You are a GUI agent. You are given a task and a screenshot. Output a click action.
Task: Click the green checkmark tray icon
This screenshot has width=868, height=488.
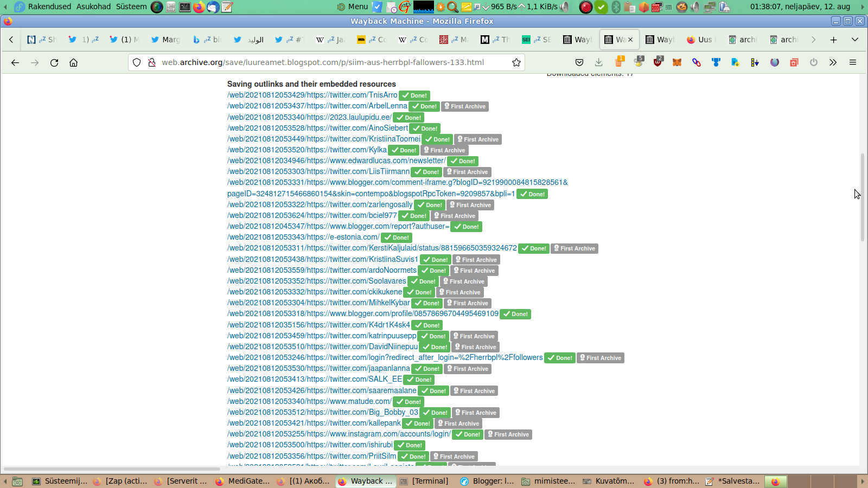tap(601, 7)
